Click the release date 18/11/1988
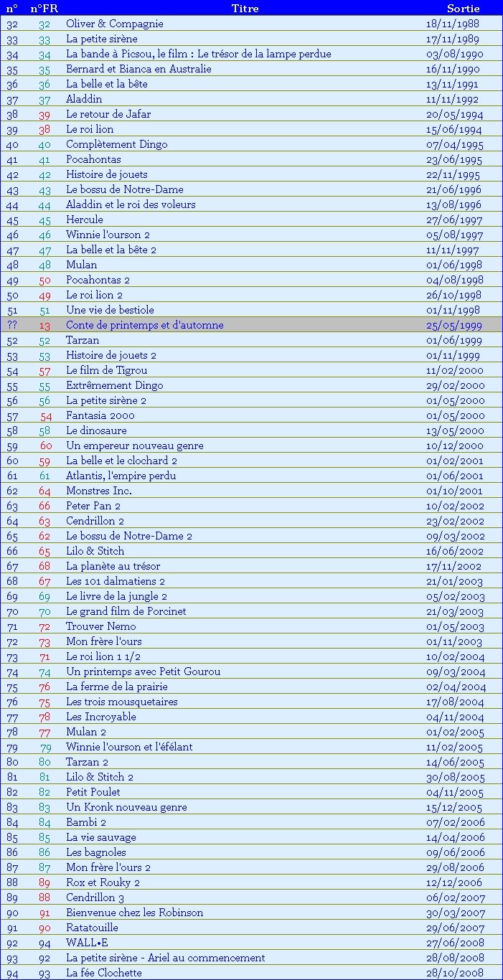 [x=453, y=24]
